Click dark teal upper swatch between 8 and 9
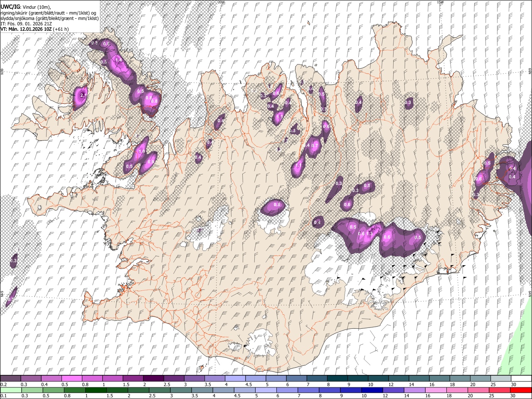The image size is (532, 399). (337, 379)
